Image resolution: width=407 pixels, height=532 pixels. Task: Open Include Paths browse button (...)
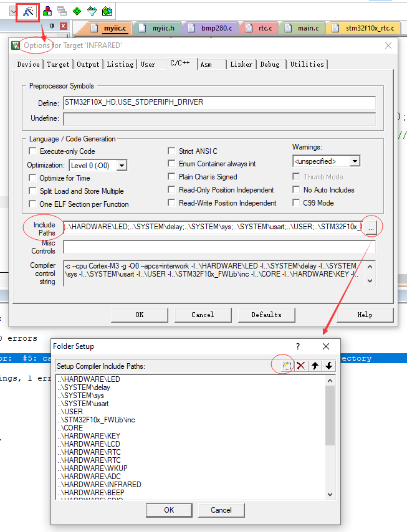tap(371, 227)
